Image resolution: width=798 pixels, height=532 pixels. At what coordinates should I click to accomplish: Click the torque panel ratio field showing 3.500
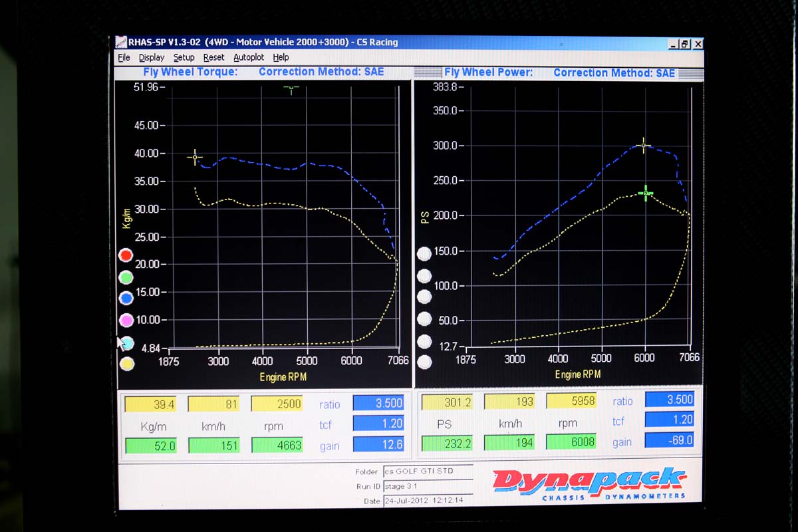coord(378,403)
